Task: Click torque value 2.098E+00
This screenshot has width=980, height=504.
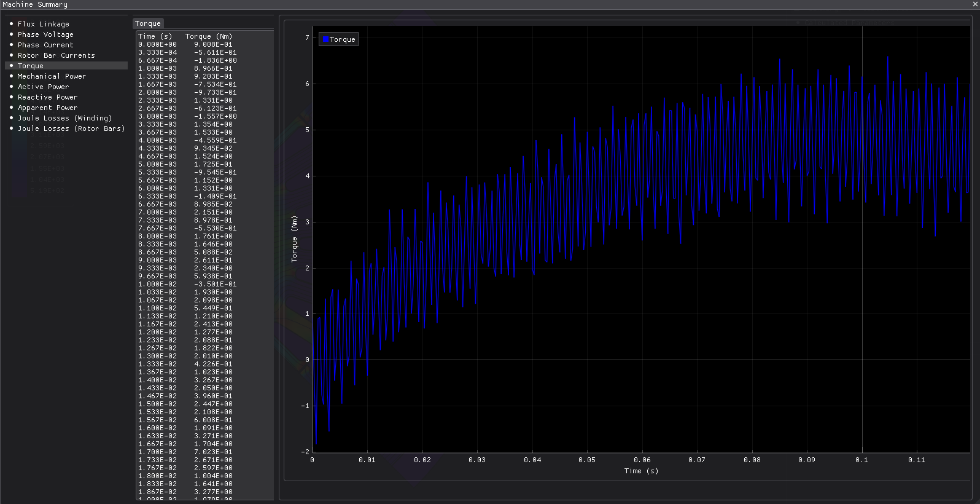Action: tap(213, 300)
